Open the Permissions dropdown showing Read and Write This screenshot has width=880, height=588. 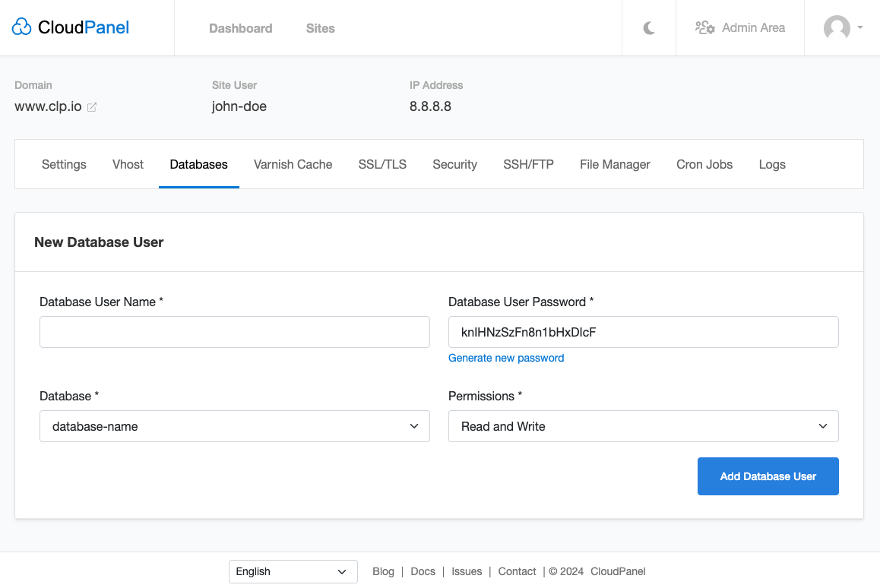643,426
